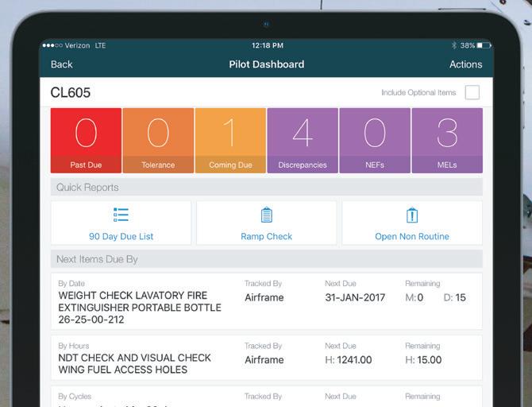Image resolution: width=532 pixels, height=407 pixels.
Task: Tap the Back button in header
Action: click(x=61, y=64)
